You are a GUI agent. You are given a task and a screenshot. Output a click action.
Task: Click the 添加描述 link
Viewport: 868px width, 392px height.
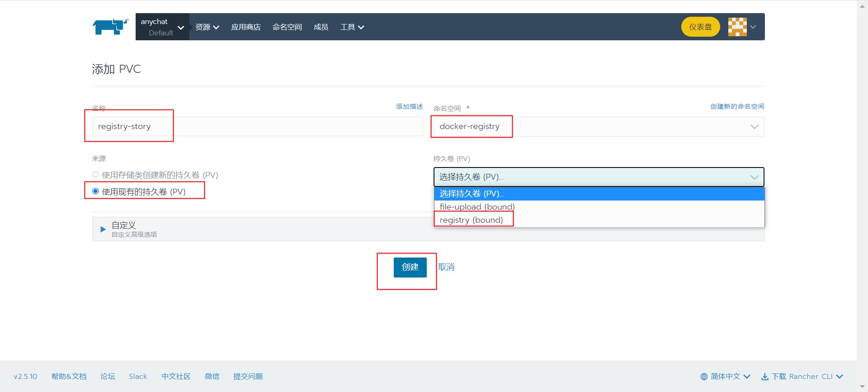pos(409,106)
